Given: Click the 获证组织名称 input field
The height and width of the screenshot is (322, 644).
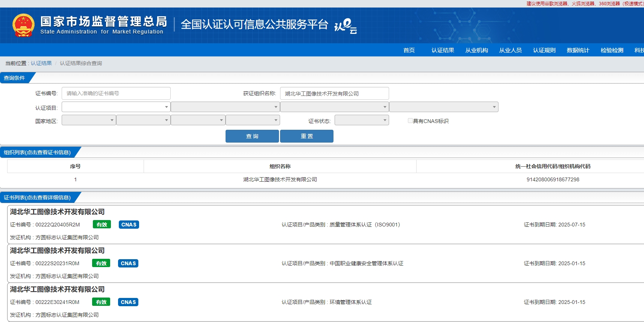Looking at the screenshot, I should coord(335,93).
